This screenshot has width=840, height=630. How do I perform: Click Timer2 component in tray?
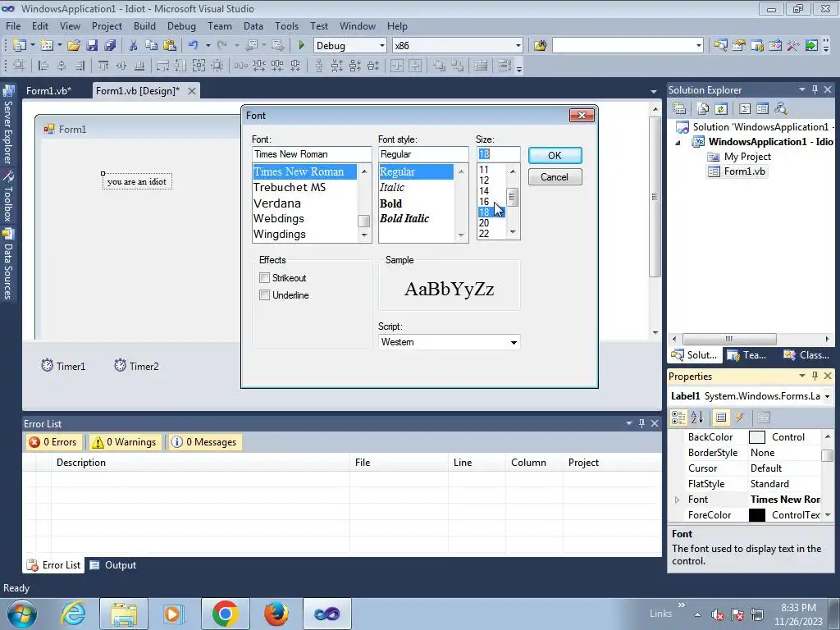[137, 366]
